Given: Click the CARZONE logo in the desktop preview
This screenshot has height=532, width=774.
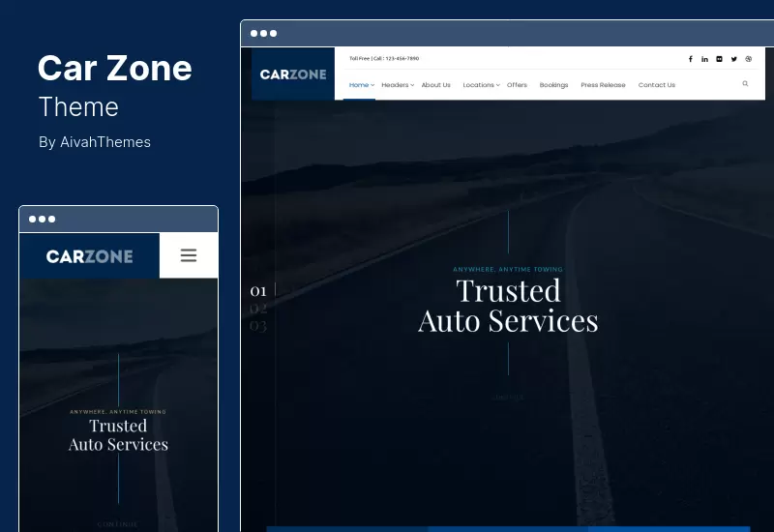Looking at the screenshot, I should click(x=293, y=74).
